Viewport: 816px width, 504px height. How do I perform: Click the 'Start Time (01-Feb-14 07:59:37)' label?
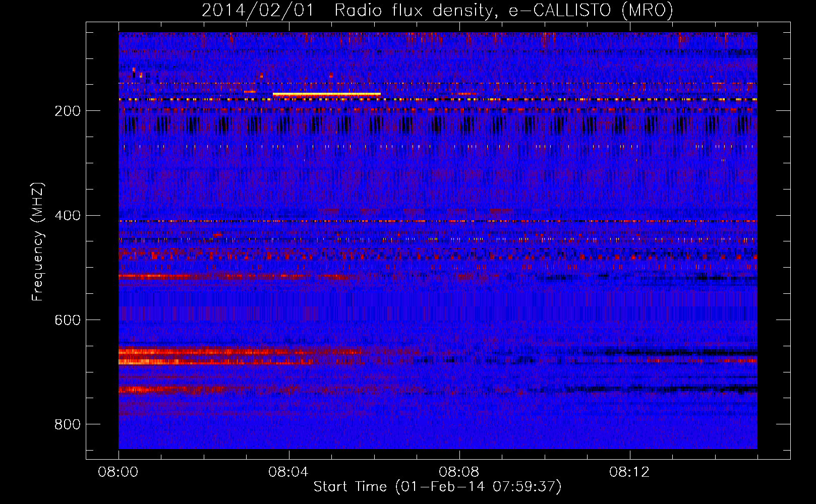coord(437,487)
